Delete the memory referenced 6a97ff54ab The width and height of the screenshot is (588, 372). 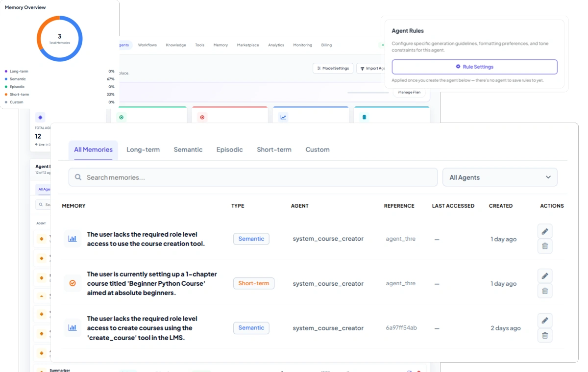click(545, 335)
